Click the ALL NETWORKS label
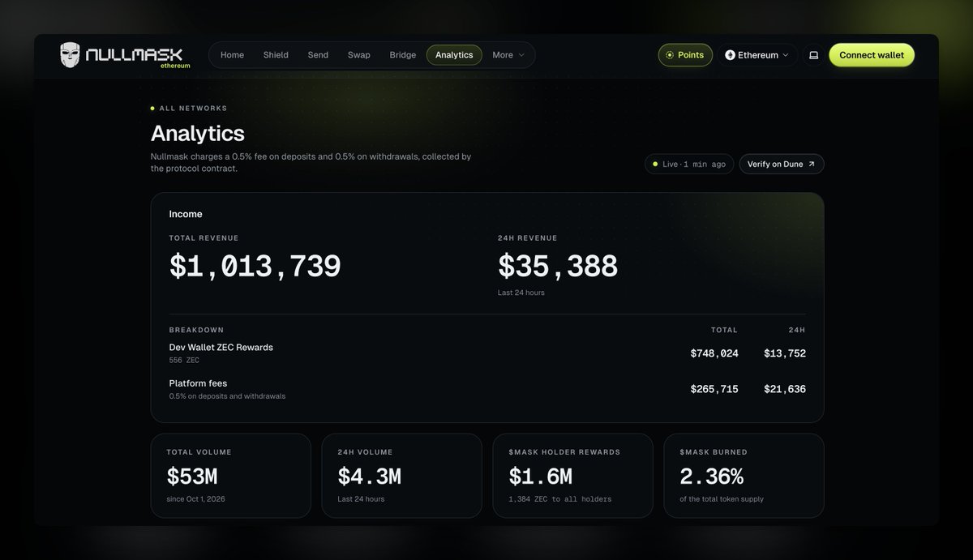 (x=193, y=108)
